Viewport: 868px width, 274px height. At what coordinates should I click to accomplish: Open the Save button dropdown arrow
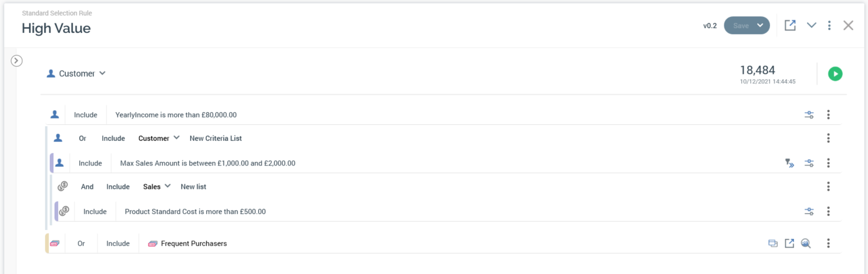pyautogui.click(x=760, y=25)
